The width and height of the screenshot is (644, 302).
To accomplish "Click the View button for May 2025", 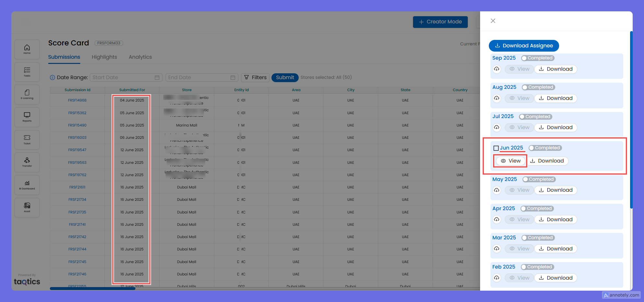I will (519, 190).
